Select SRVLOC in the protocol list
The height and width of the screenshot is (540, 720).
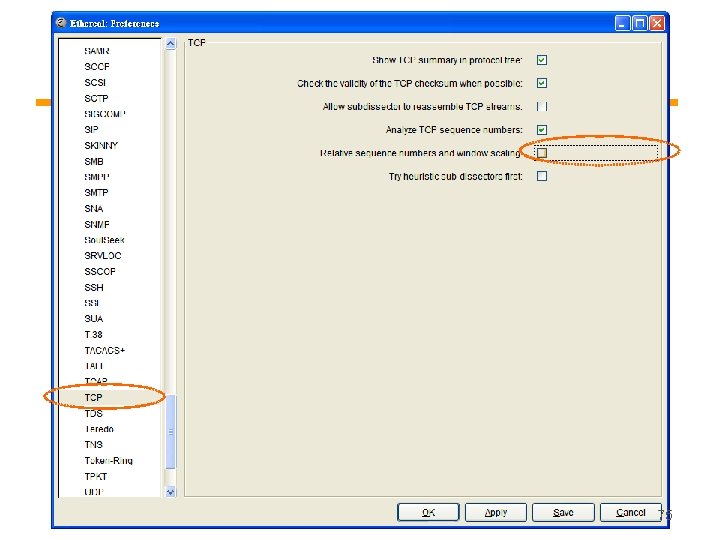(x=103, y=256)
